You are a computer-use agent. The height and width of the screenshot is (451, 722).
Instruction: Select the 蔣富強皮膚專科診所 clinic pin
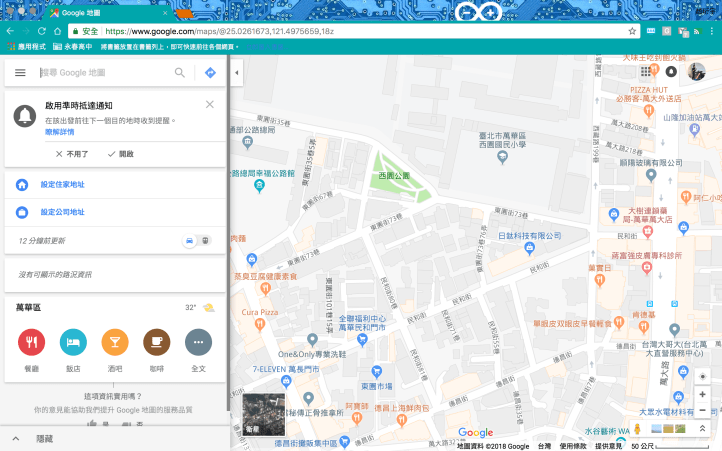[x=646, y=267]
